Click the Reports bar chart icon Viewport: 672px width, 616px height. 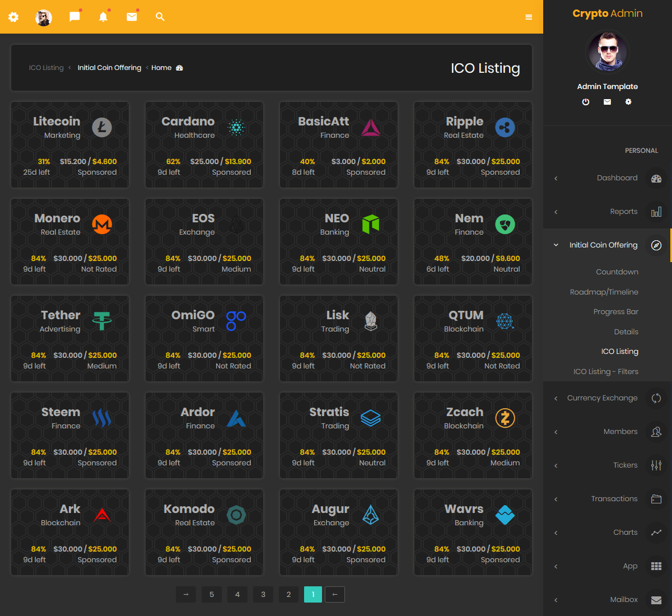point(656,212)
